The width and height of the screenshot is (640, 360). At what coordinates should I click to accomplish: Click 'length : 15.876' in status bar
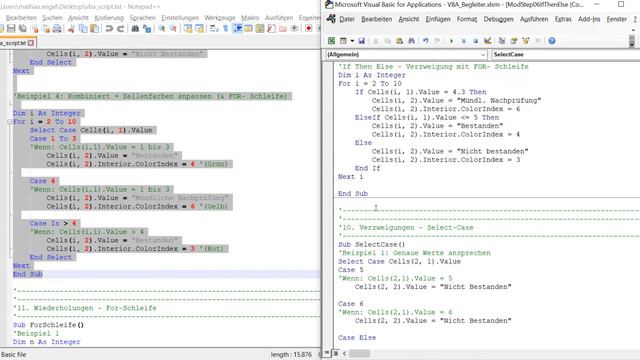[291, 355]
